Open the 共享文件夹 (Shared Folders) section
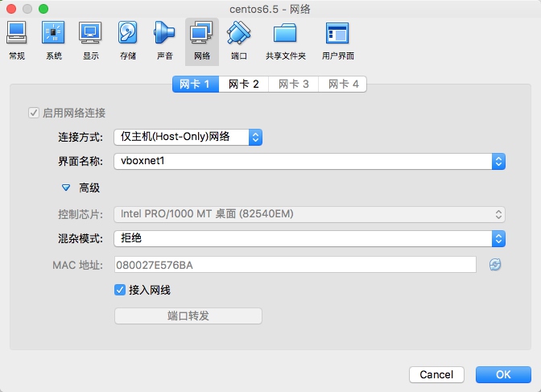 pos(285,41)
